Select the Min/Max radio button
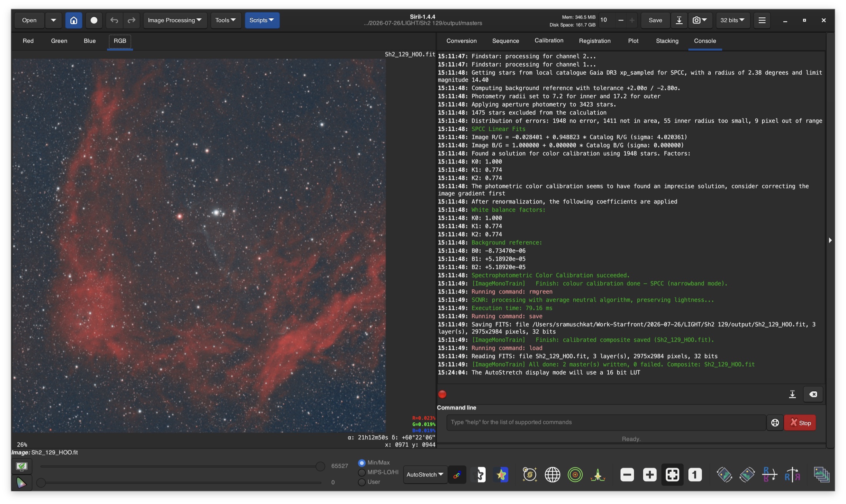This screenshot has width=846, height=504. click(x=361, y=463)
